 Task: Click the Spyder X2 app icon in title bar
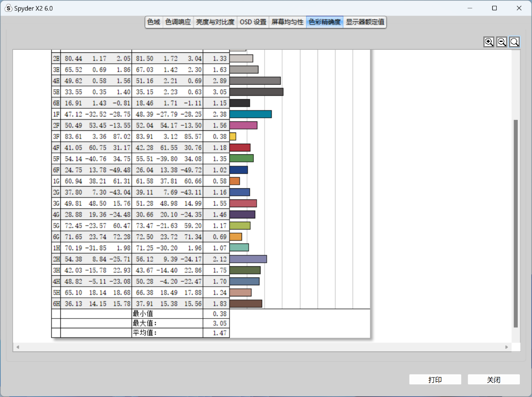8,8
